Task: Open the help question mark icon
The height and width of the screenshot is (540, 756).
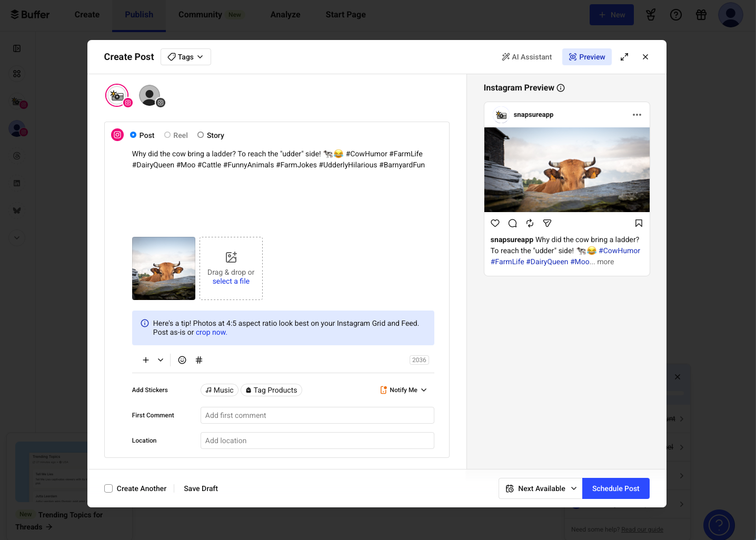Action: point(676,15)
